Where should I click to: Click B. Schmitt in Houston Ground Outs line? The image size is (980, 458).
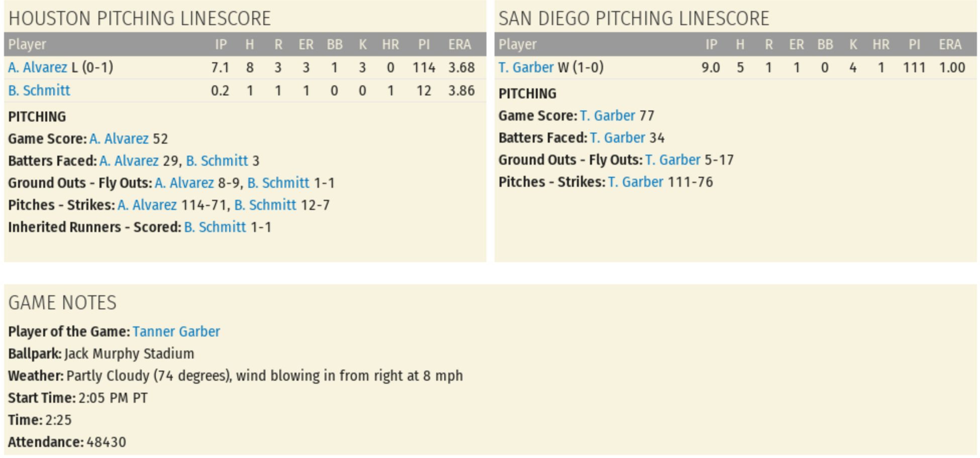click(x=278, y=183)
